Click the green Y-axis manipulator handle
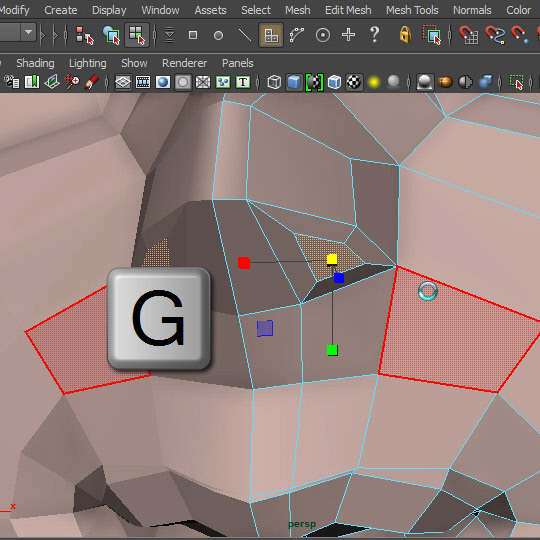This screenshot has width=540, height=540. (x=332, y=350)
